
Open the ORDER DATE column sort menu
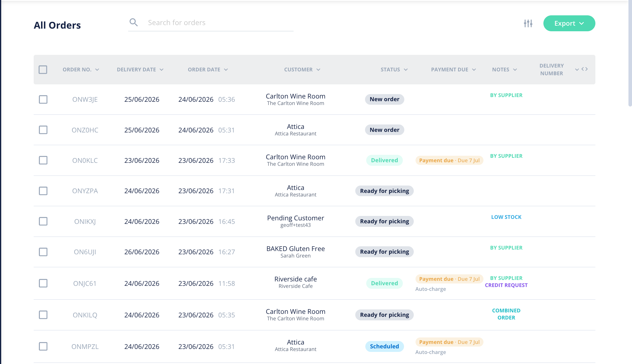208,70
